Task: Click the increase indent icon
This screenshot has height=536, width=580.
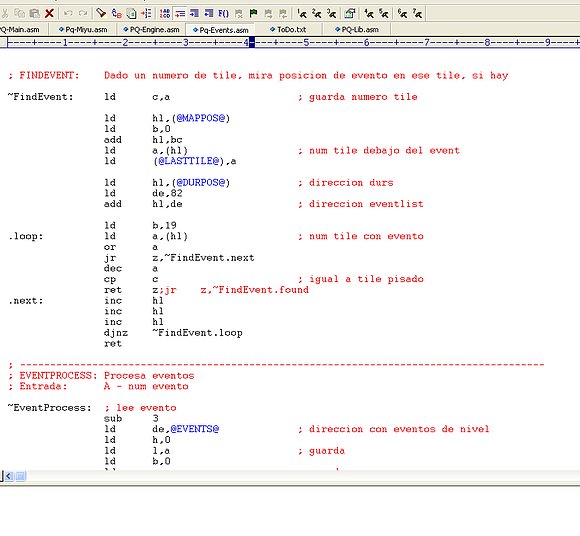Action: pyautogui.click(x=194, y=14)
